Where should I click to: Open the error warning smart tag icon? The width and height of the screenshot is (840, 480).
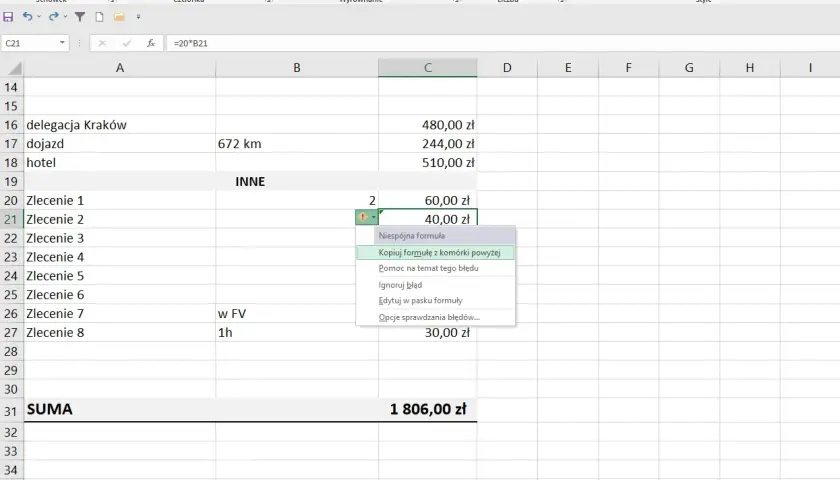tap(363, 217)
